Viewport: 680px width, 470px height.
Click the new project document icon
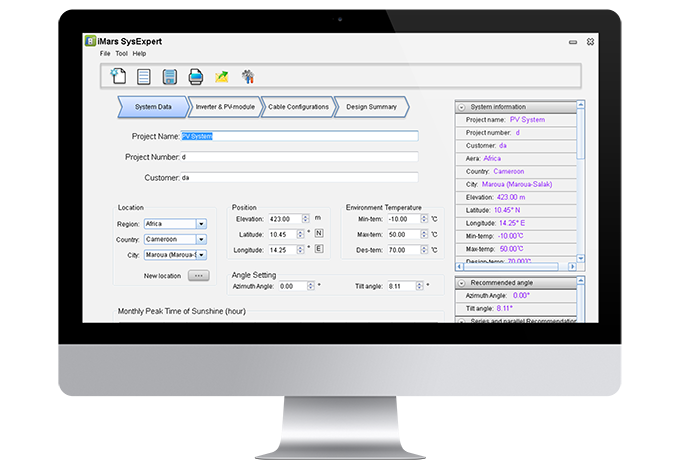(118, 76)
